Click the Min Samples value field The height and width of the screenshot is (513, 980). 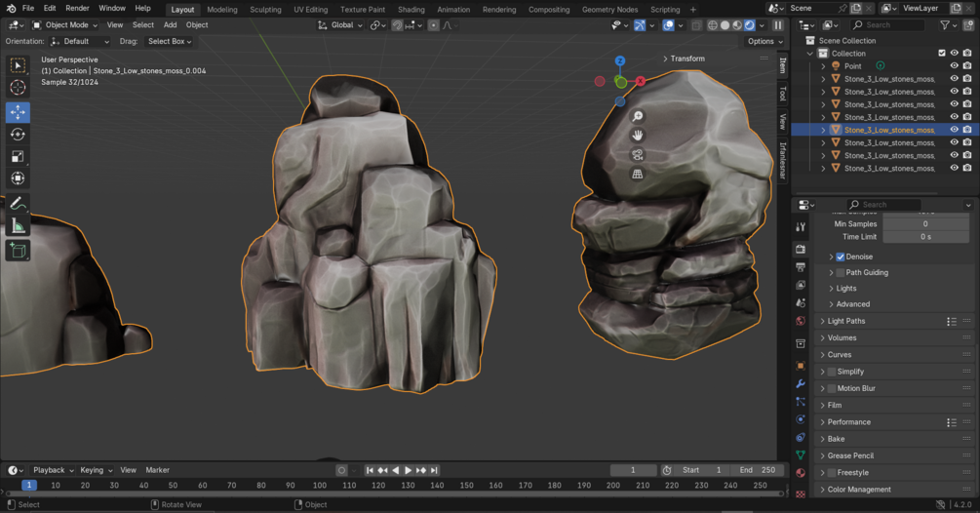tap(925, 224)
